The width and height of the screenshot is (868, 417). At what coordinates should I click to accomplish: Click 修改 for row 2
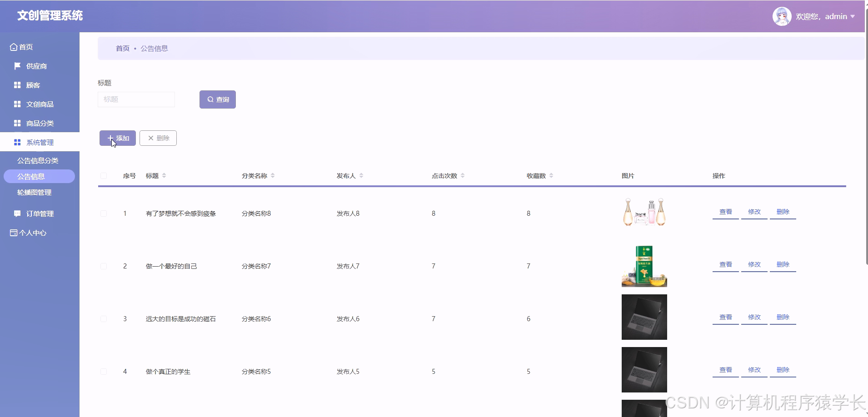[x=754, y=265]
